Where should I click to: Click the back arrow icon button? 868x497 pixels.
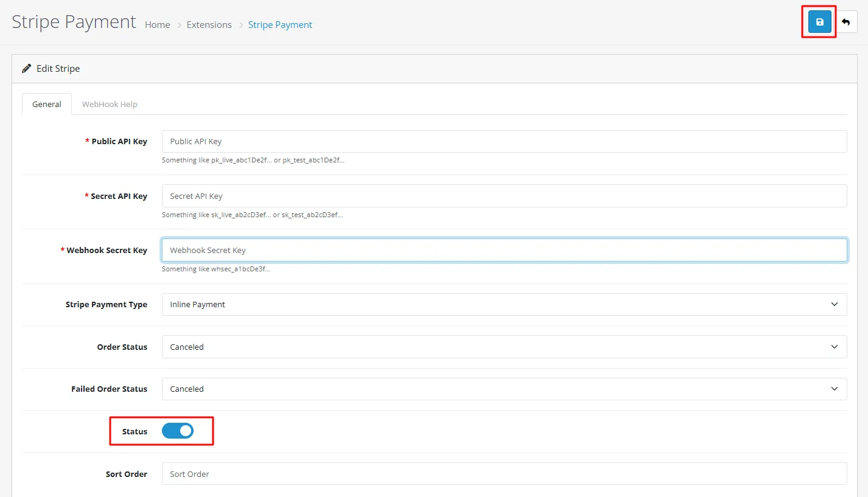pos(846,22)
